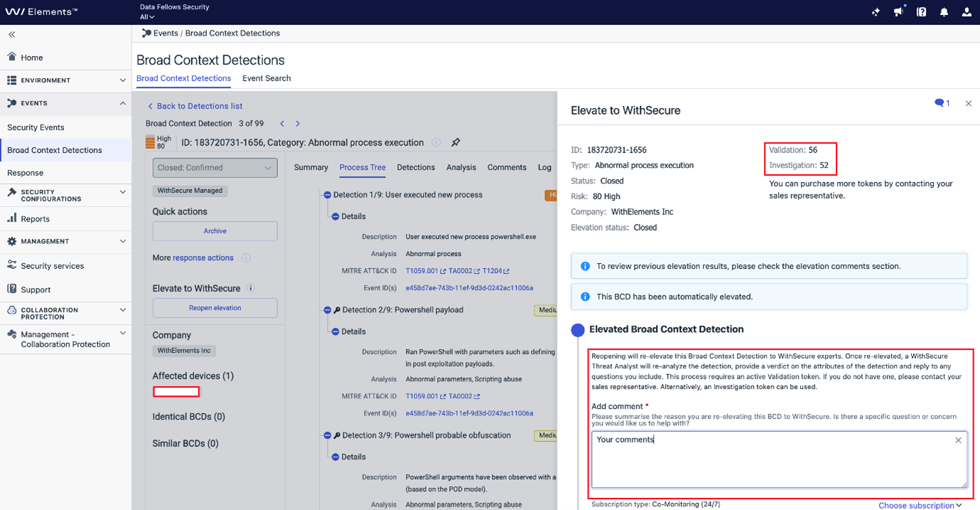Screen dimensions: 980x510
Task: Open the megaphone announcements icon
Action: coord(898,11)
